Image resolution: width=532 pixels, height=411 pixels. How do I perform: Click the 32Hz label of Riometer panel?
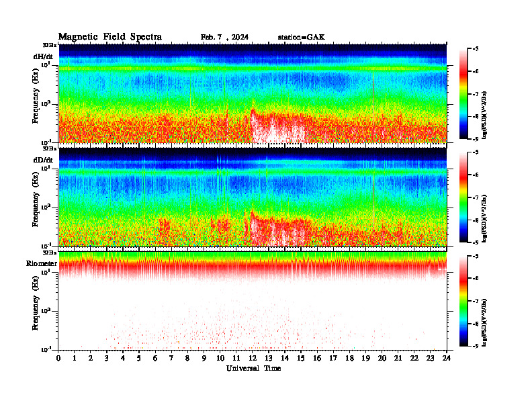[x=49, y=253]
